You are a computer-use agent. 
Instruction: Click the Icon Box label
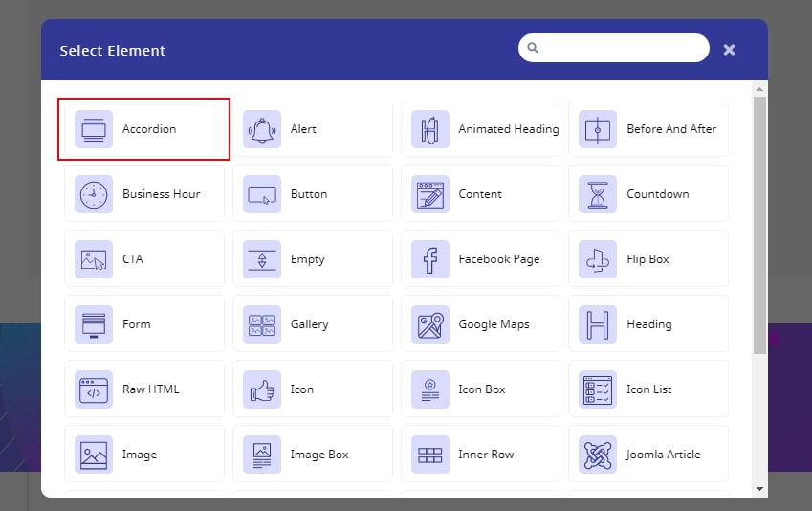482,389
